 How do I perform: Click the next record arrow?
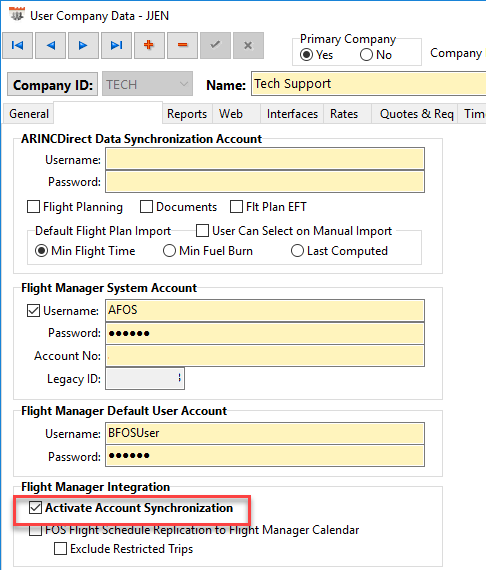83,45
